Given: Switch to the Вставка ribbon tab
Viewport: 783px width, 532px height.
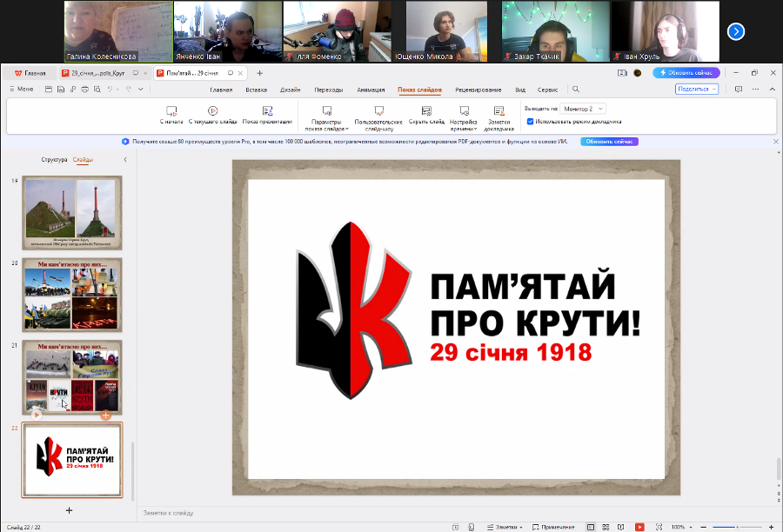Looking at the screenshot, I should (256, 90).
